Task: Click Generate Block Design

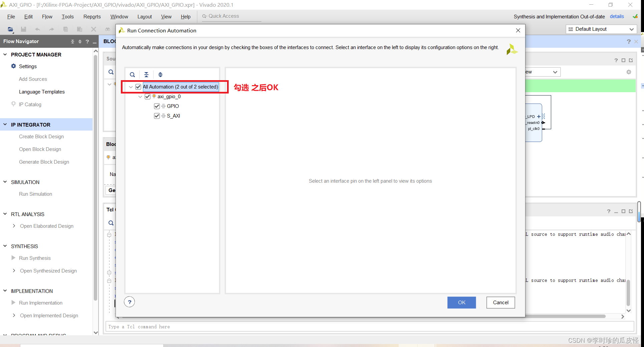Action: 44,162
